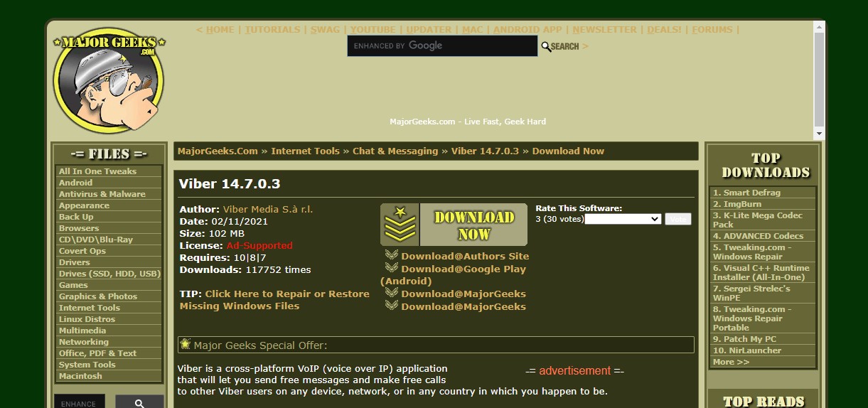Click the scrollbar up arrow of top frame
This screenshot has width=868, height=408.
(819, 26)
